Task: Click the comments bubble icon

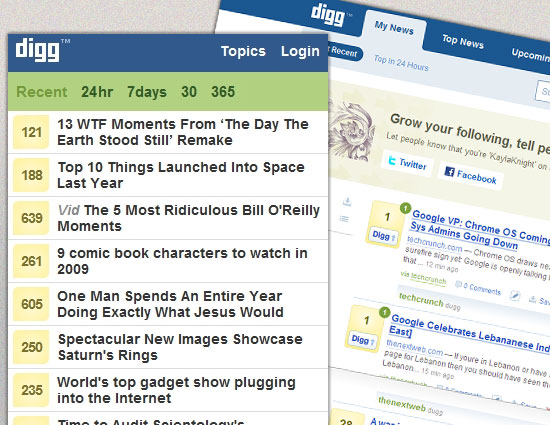Action: click(x=458, y=284)
